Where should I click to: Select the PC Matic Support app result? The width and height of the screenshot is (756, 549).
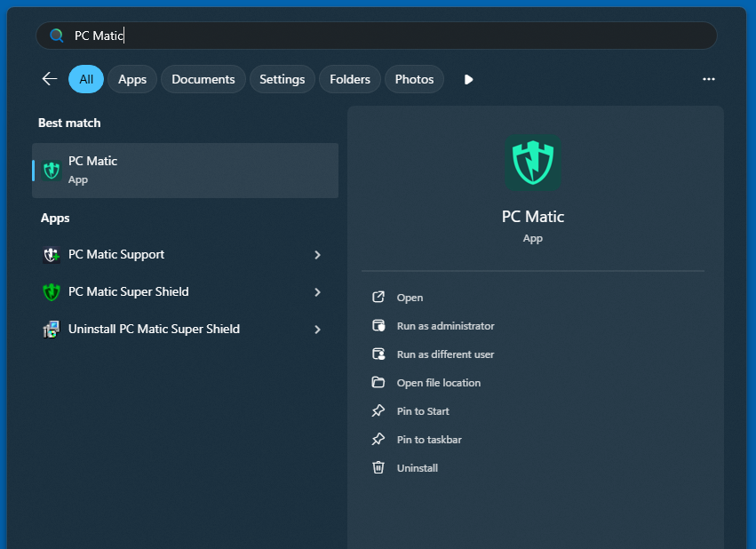tap(185, 254)
